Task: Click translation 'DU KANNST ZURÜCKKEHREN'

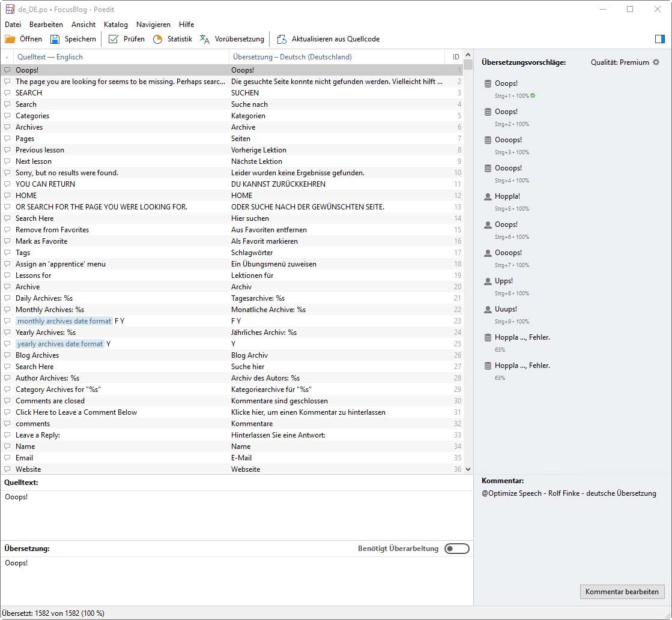Action: tap(278, 184)
